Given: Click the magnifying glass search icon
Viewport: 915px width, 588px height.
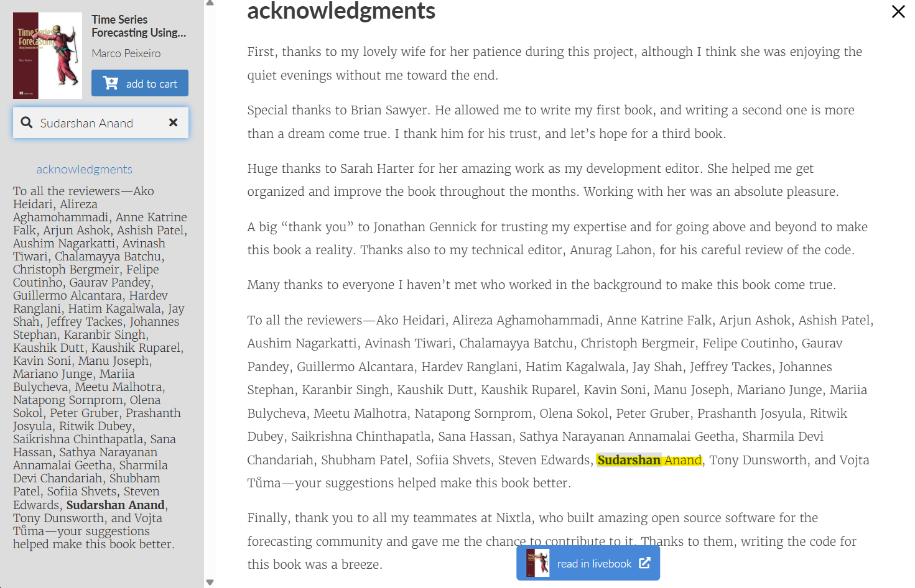Looking at the screenshot, I should pos(27,122).
